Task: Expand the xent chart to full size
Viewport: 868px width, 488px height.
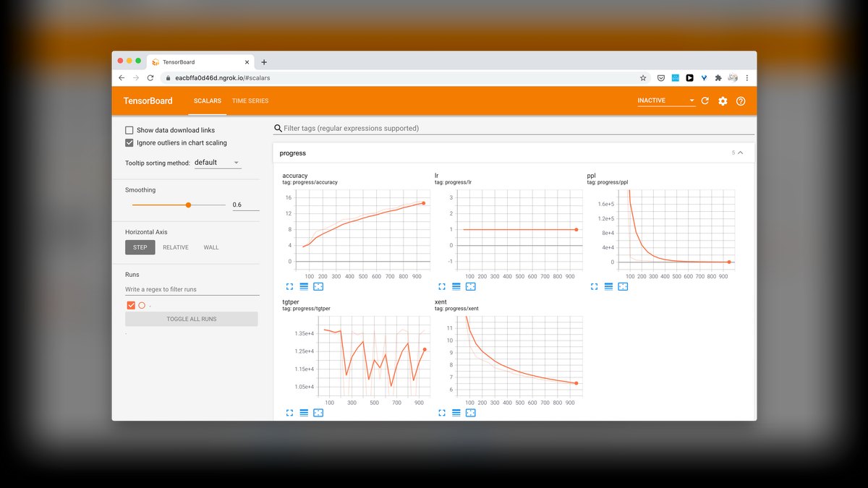Action: [x=441, y=412]
